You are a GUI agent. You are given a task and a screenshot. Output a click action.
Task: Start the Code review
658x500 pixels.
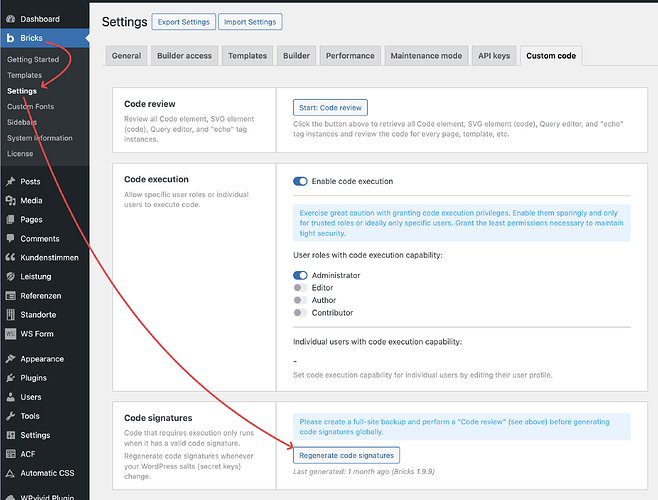click(x=330, y=107)
